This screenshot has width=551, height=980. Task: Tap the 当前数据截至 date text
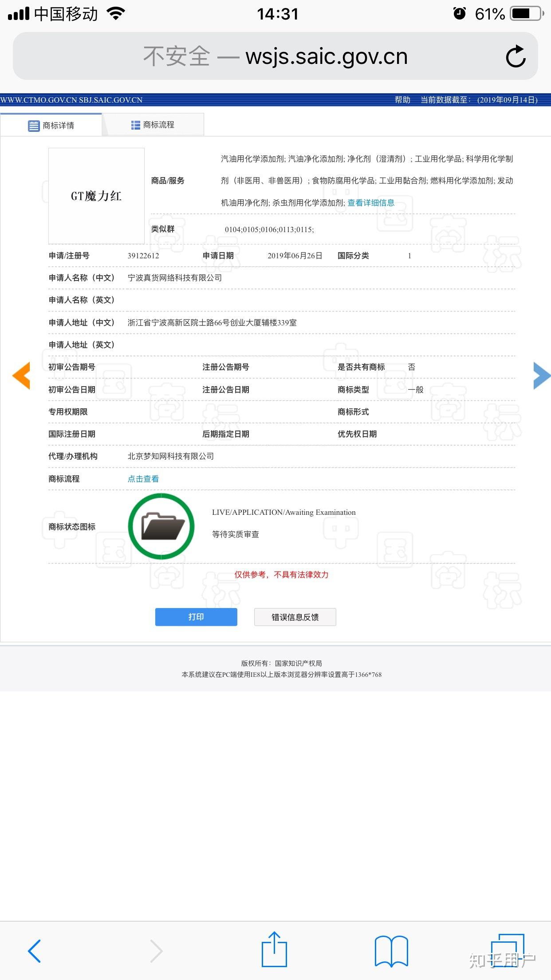click(479, 100)
